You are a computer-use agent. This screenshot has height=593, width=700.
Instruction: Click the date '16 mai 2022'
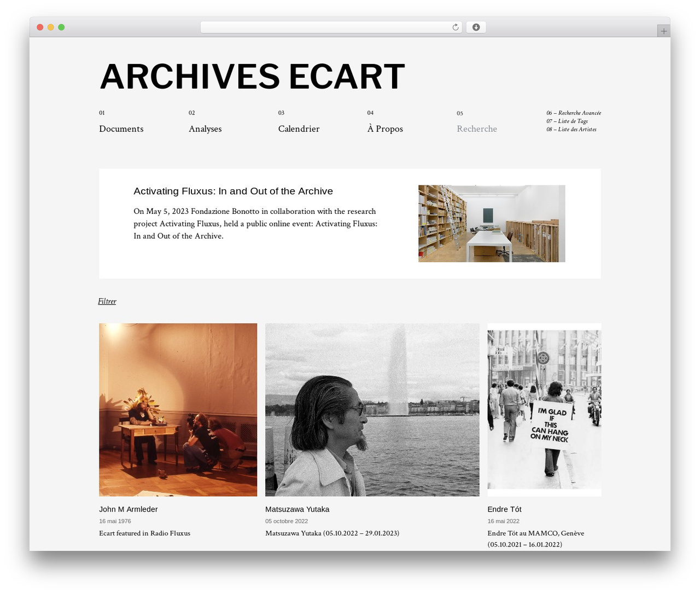(503, 521)
